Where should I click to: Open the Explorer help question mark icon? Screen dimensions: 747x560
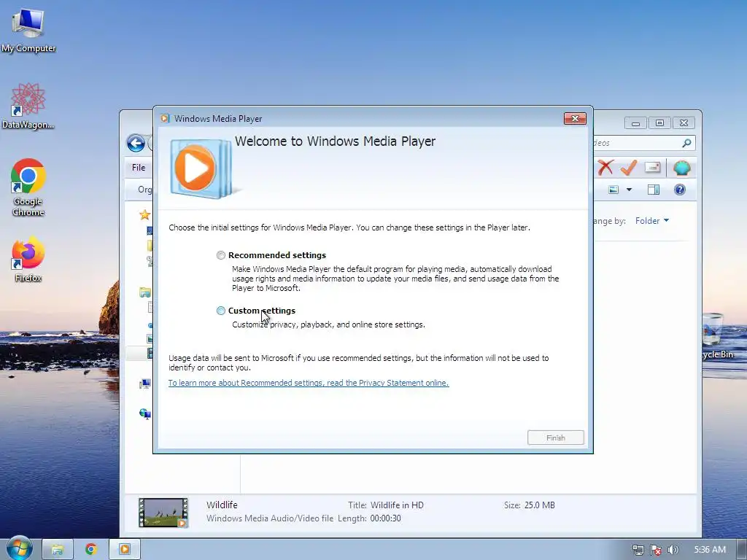(680, 190)
